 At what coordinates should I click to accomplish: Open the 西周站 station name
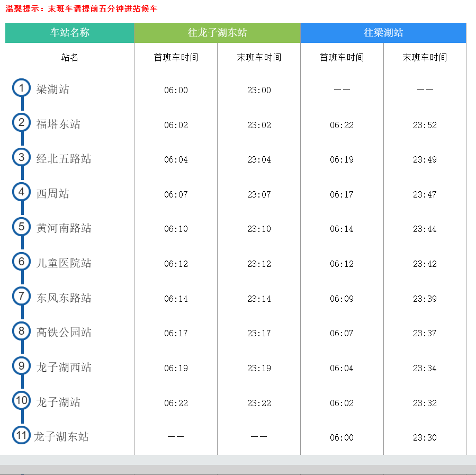click(x=53, y=194)
